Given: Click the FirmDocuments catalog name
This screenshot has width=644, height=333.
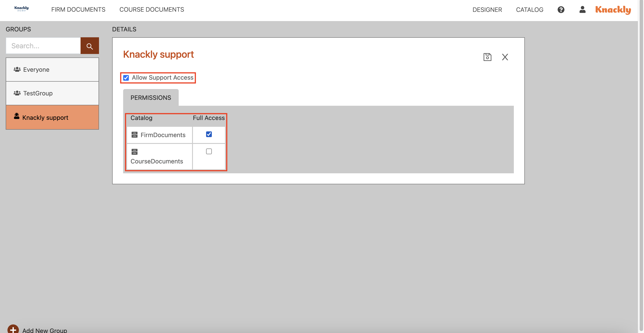Looking at the screenshot, I should coord(163,135).
